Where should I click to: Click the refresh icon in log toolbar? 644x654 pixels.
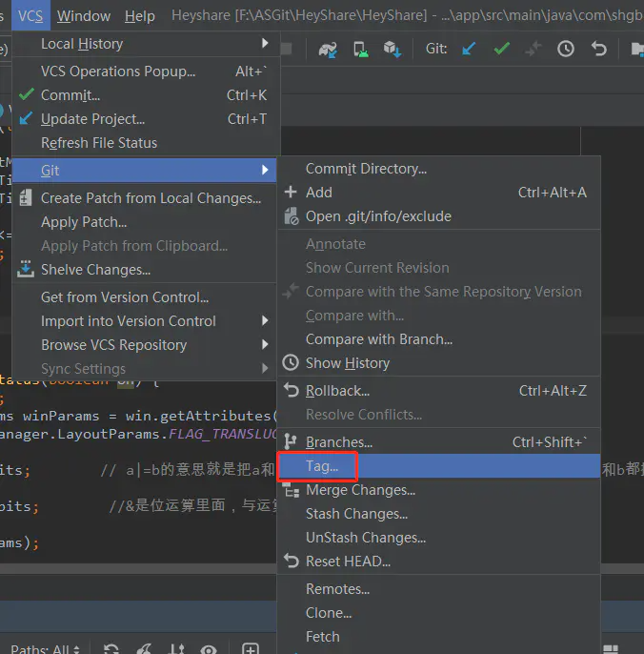point(111,649)
